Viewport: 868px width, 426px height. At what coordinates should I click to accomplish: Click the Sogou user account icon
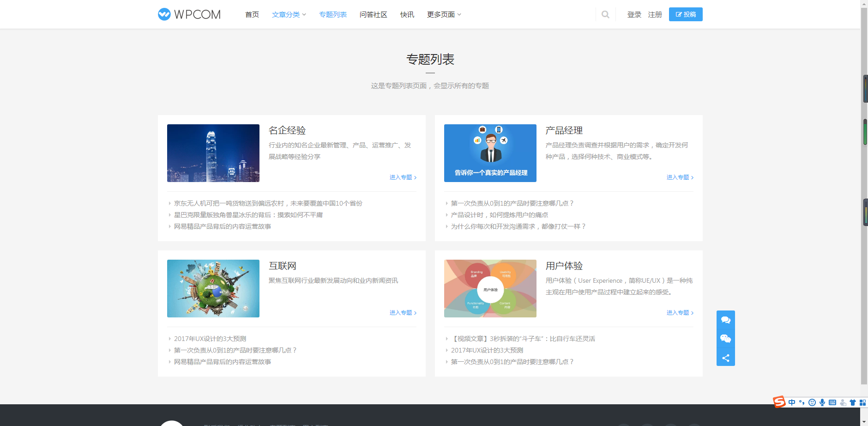(x=843, y=402)
